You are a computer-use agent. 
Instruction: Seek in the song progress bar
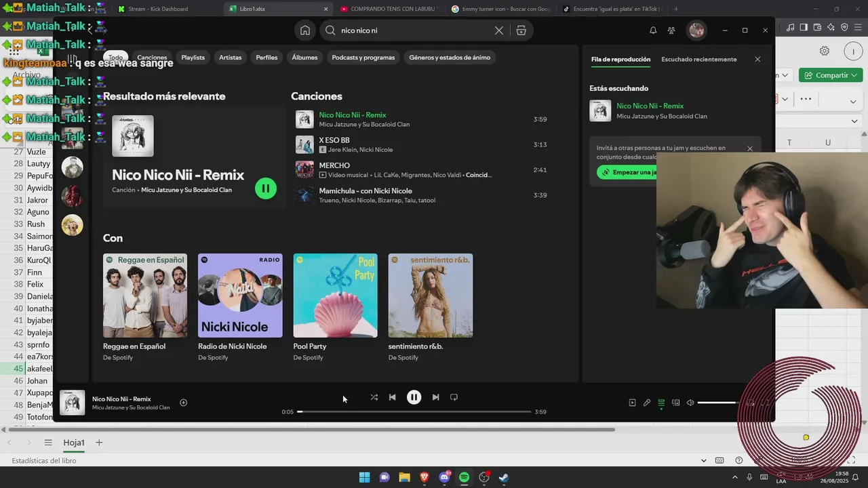pyautogui.click(x=414, y=411)
